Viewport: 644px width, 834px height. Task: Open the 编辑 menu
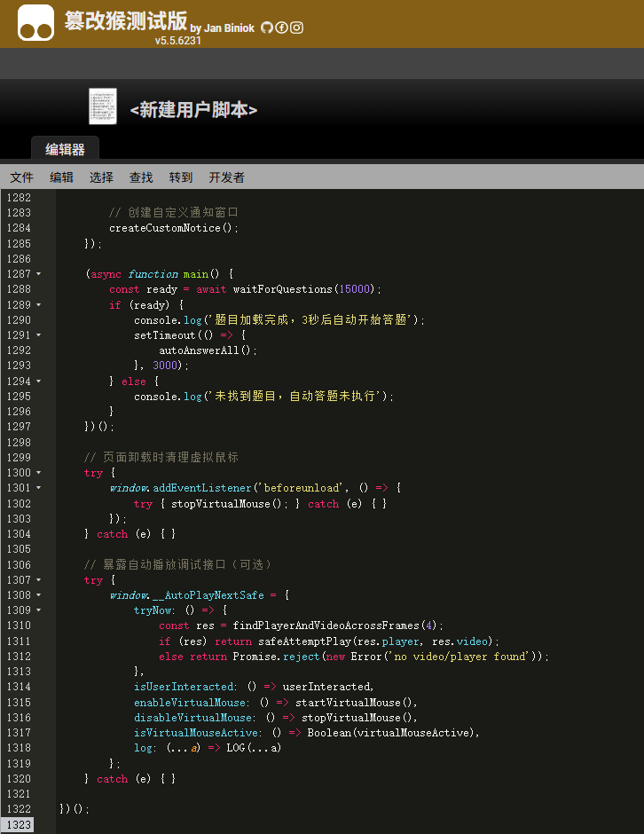[x=62, y=177]
